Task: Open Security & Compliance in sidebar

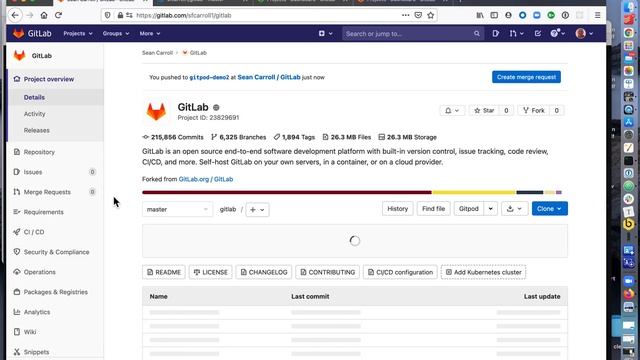Action: pos(56,252)
